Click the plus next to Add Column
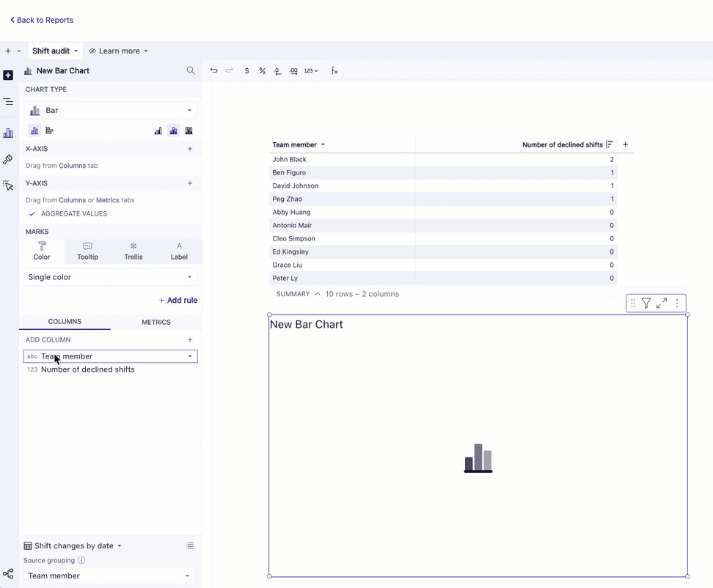713x588 pixels. tap(190, 340)
